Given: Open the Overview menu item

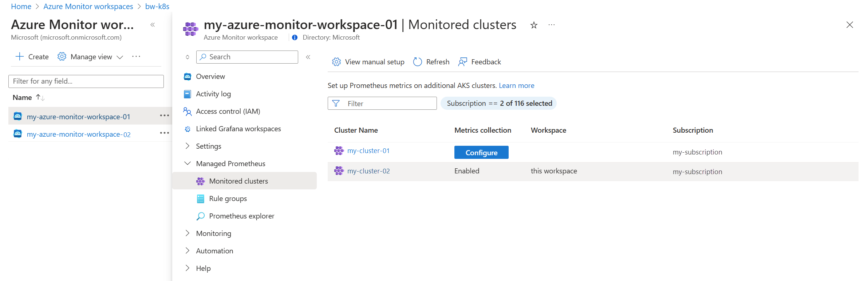Looking at the screenshot, I should point(210,76).
